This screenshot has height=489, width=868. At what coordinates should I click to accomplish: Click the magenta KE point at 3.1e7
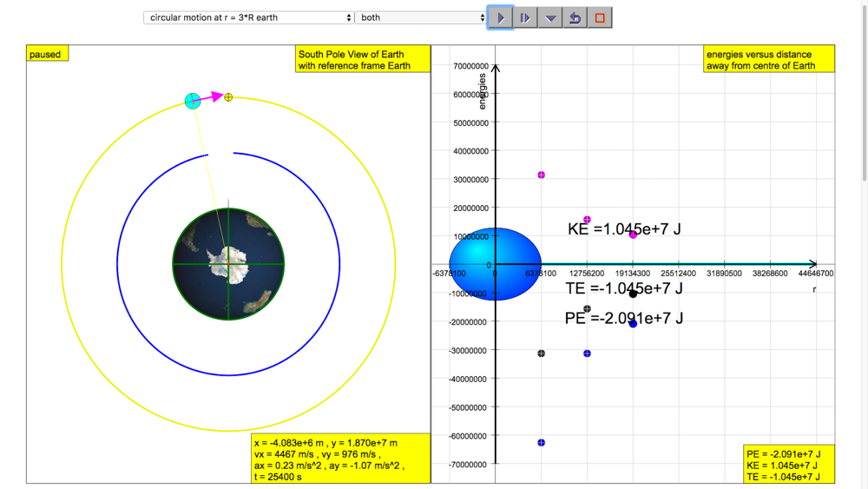[542, 175]
